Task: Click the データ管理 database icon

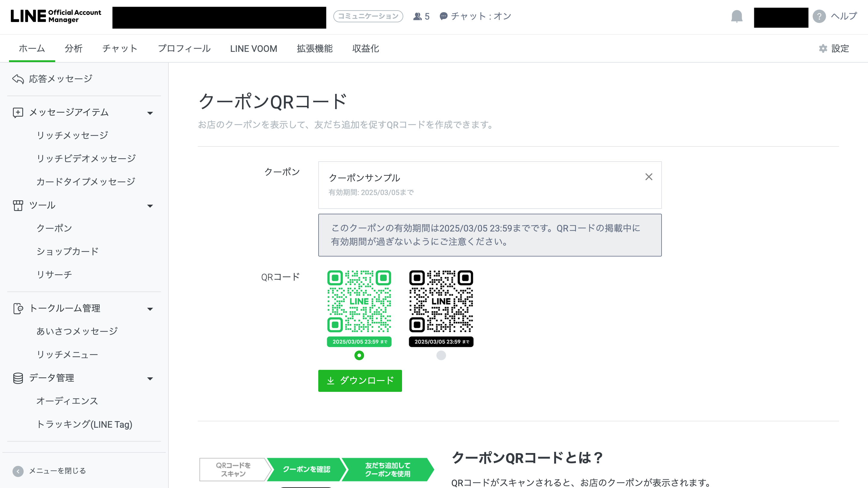Action: pyautogui.click(x=18, y=378)
